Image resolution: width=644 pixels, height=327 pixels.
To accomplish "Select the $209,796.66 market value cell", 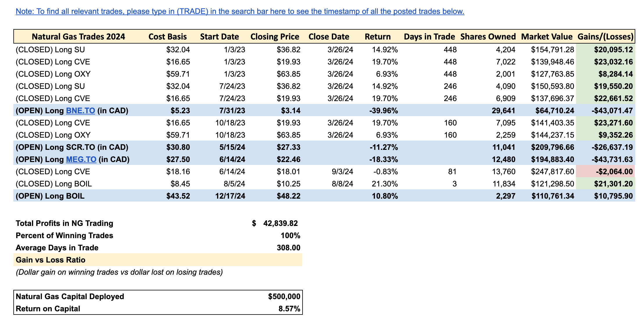I will 553,147.
